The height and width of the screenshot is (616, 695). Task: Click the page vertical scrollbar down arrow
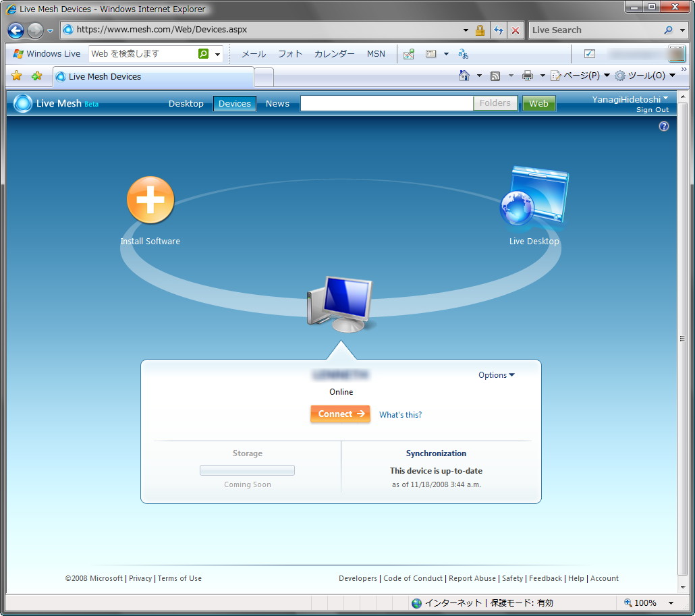[x=682, y=588]
